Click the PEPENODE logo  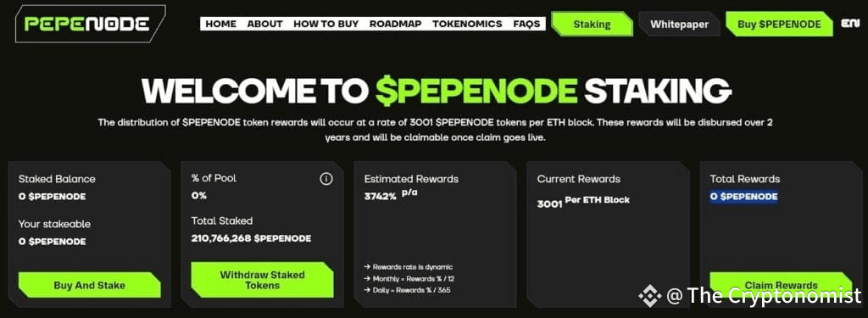click(87, 24)
